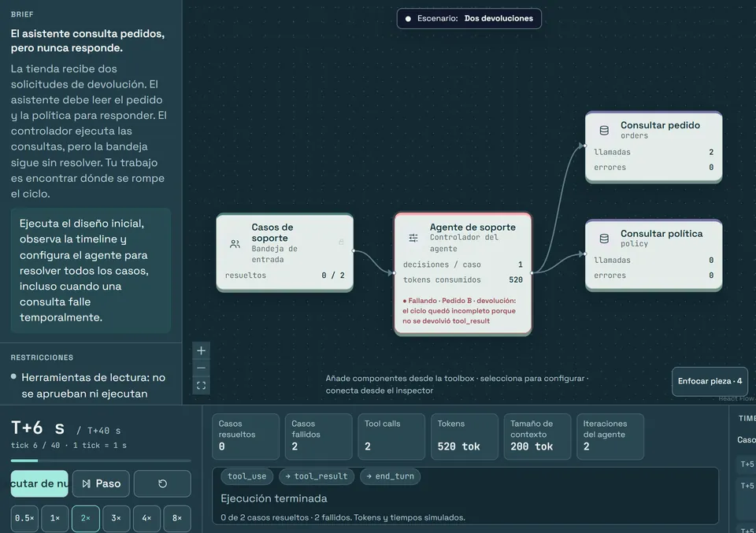The height and width of the screenshot is (533, 756).
Task: Select 0.5× playback speed
Action: pos(24,518)
